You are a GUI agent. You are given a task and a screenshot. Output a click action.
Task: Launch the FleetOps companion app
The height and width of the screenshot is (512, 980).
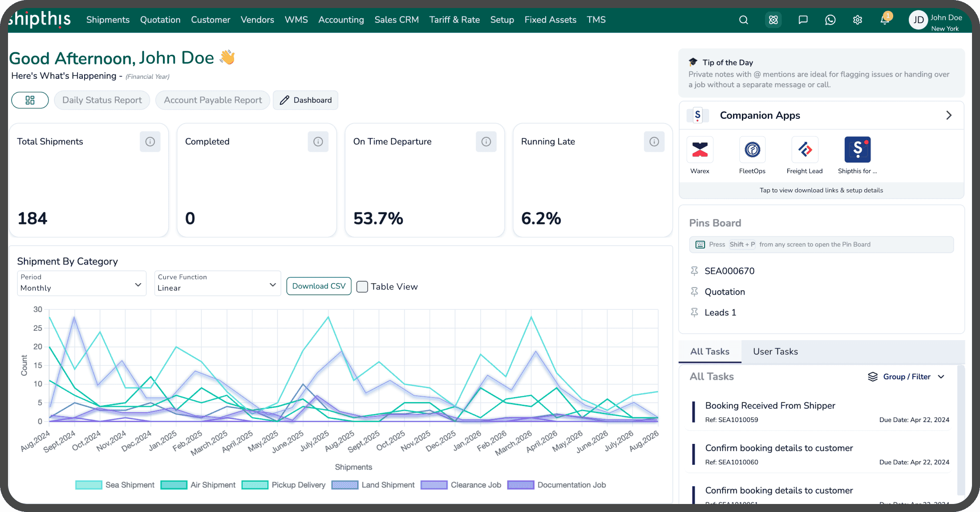point(752,155)
